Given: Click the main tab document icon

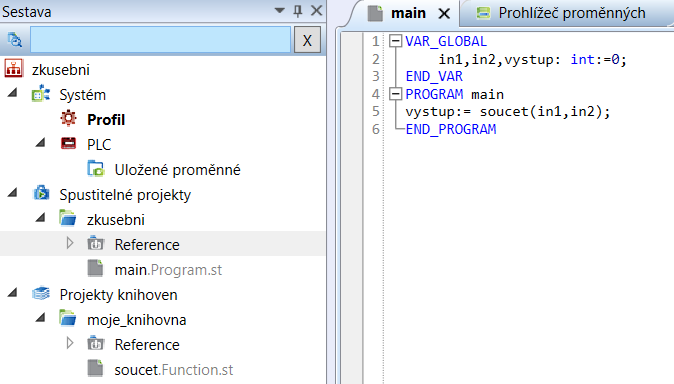Looking at the screenshot, I should tap(375, 13).
